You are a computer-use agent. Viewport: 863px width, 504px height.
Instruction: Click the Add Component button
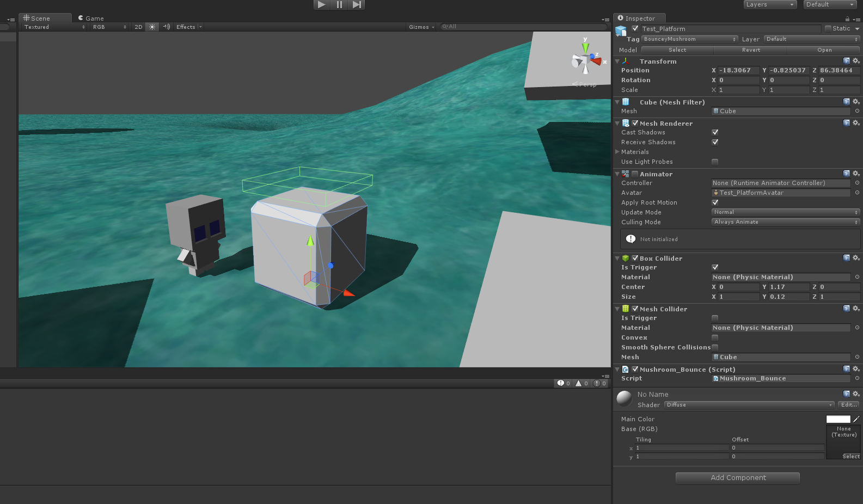(738, 478)
